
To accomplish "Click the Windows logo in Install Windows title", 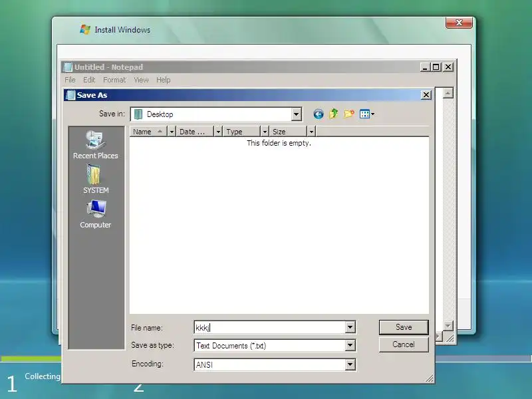I will (85, 29).
